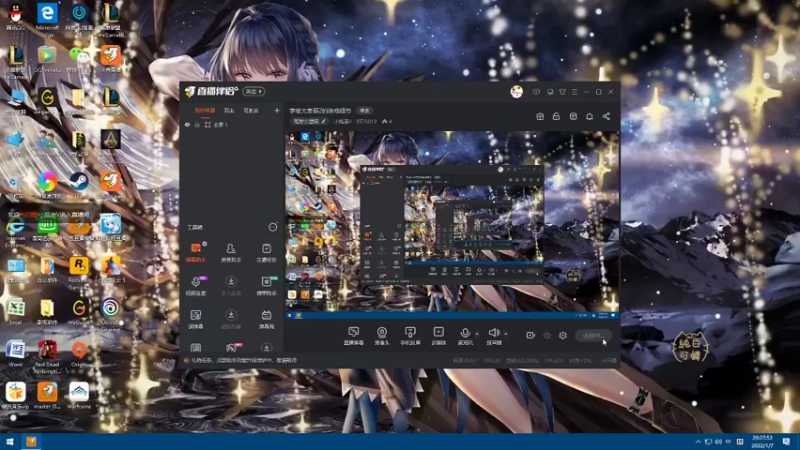Click the unlock icon above preview
Screen dimensions: 800x450
pos(556,116)
